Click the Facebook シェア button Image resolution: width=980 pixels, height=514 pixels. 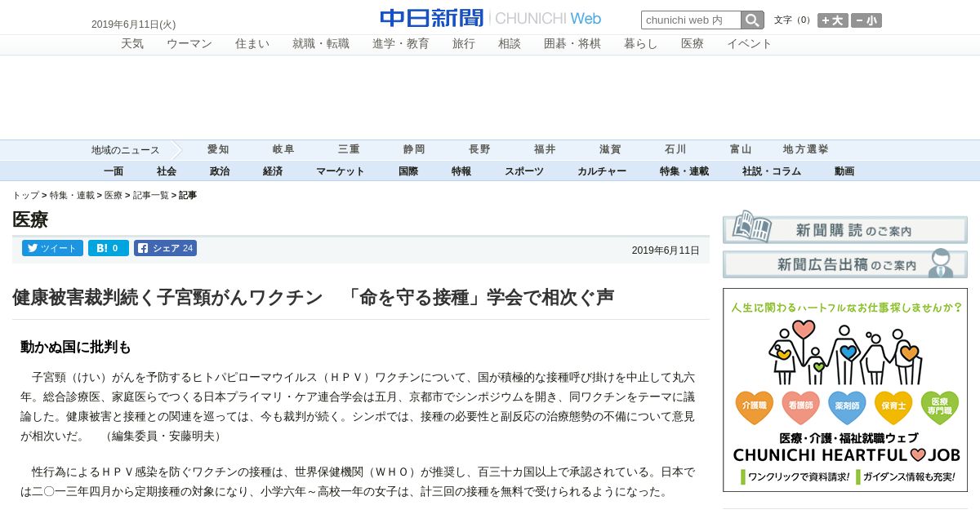coord(165,248)
